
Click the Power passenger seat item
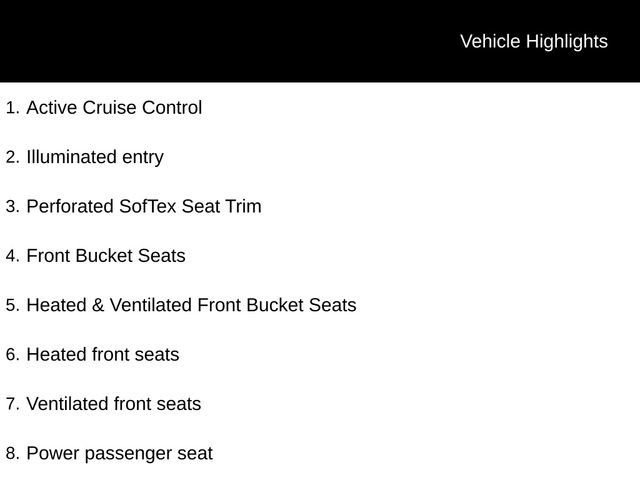[x=119, y=454]
